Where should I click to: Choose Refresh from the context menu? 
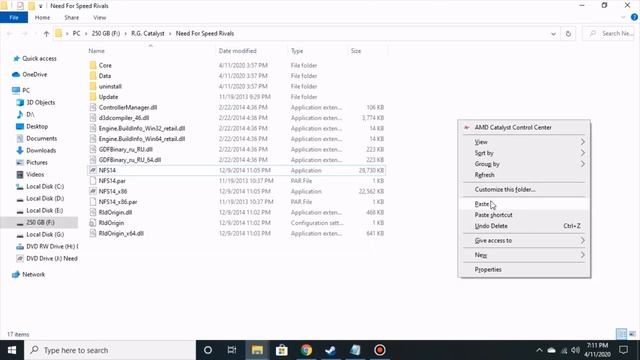(524, 175)
